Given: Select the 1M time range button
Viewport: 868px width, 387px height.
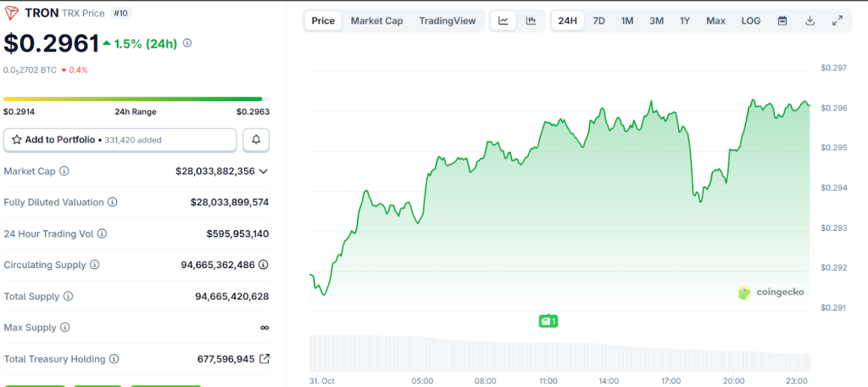Looking at the screenshot, I should [626, 20].
